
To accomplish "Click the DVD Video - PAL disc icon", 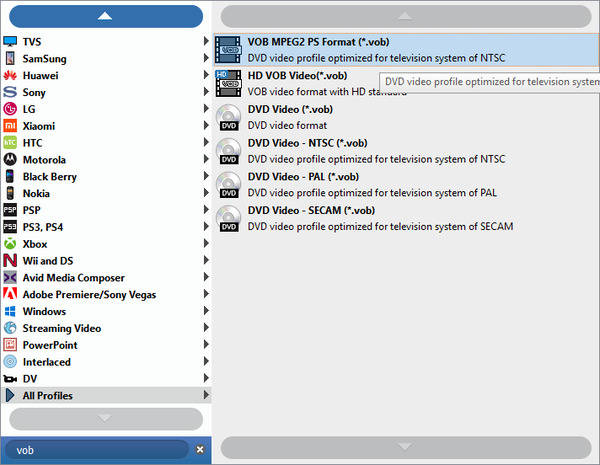I will pos(228,185).
